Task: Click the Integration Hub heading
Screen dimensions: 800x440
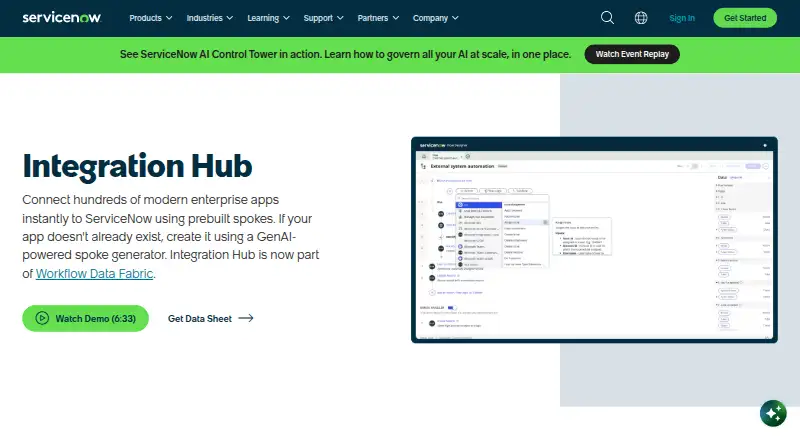Action: tap(137, 166)
